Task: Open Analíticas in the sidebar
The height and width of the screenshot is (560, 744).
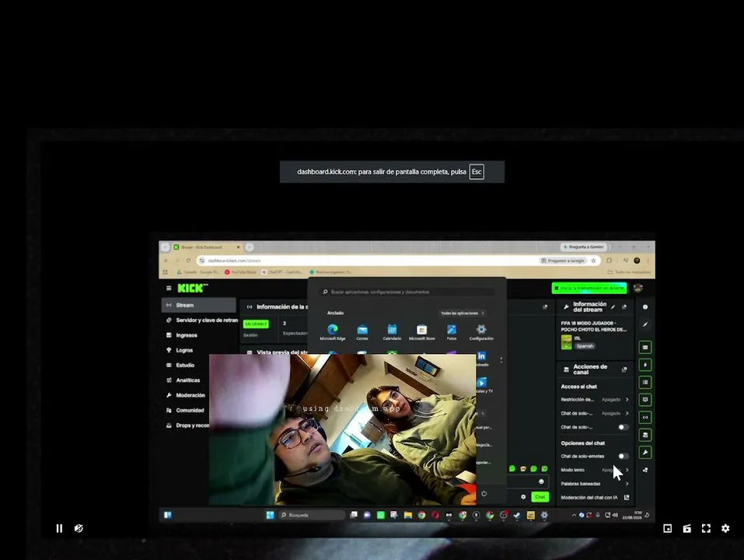Action: tap(183, 380)
